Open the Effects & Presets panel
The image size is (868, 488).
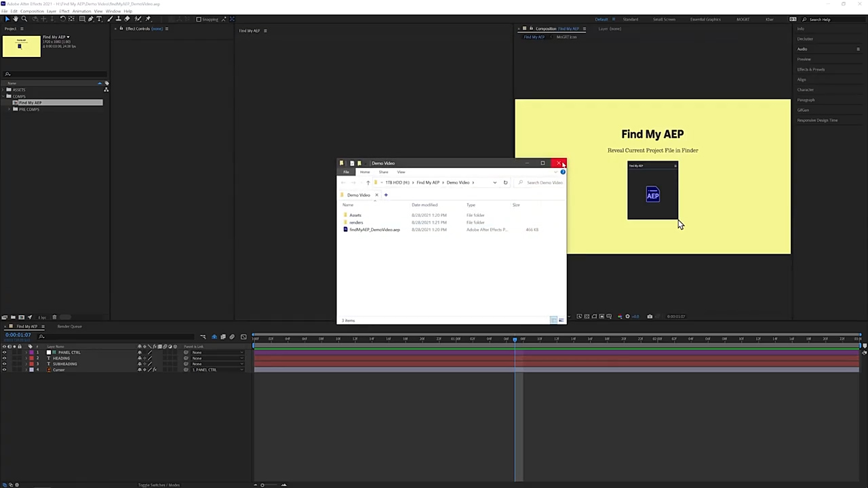coord(811,69)
